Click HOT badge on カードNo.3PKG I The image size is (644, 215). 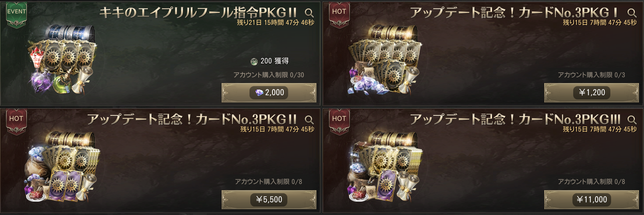[x=339, y=15]
